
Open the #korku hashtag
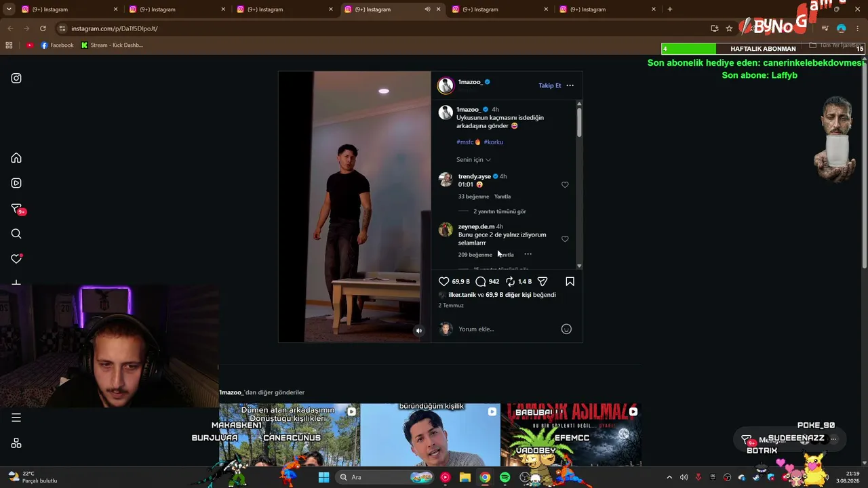[x=494, y=142]
